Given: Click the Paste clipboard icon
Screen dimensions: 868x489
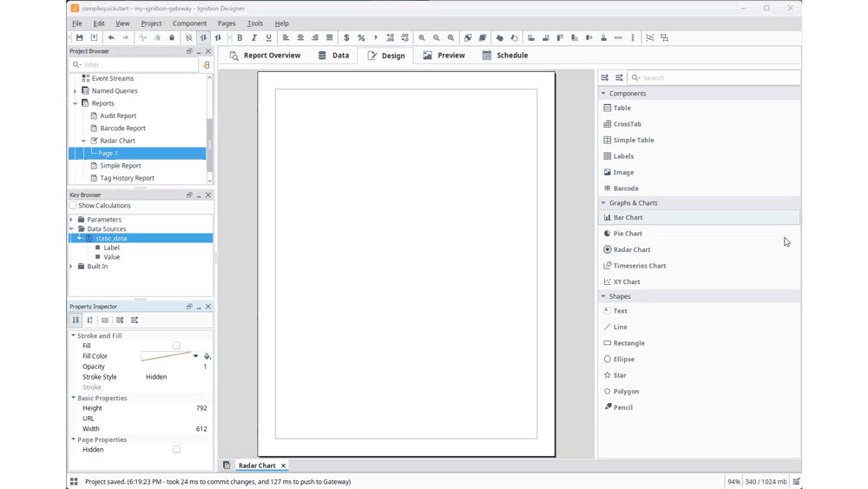Looking at the screenshot, I should coord(172,37).
